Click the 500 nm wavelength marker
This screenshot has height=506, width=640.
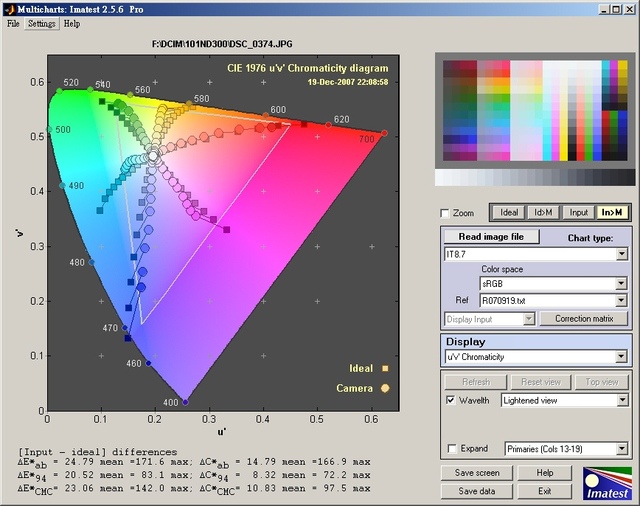coord(49,130)
